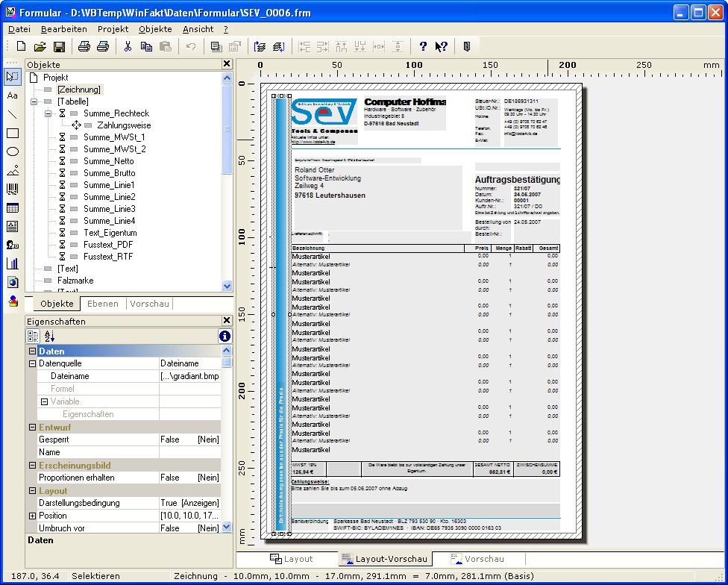Expand the Position property row
This screenshot has width=728, height=585.
click(32, 516)
